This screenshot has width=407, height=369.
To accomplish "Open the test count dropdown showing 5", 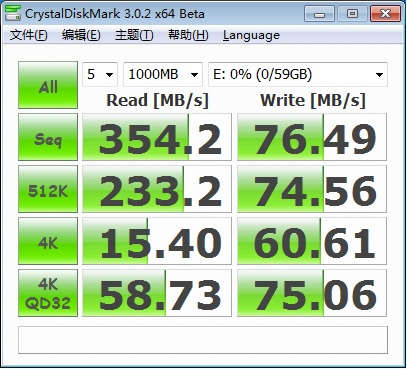I will coord(100,74).
